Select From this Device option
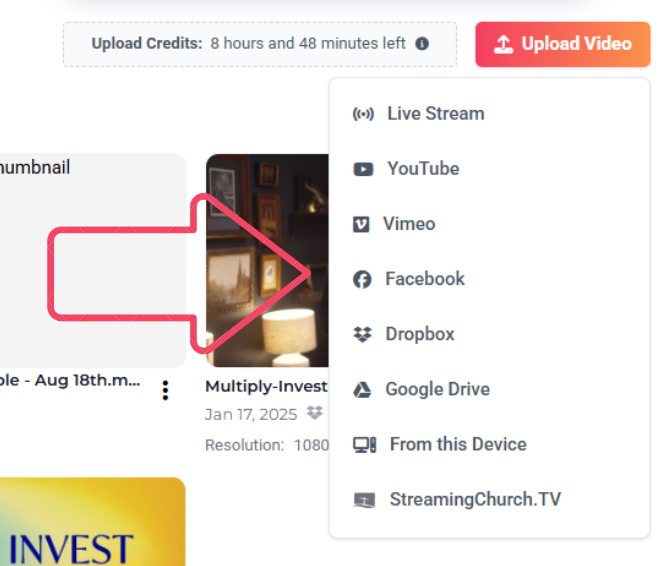This screenshot has width=669, height=566. pos(489,444)
